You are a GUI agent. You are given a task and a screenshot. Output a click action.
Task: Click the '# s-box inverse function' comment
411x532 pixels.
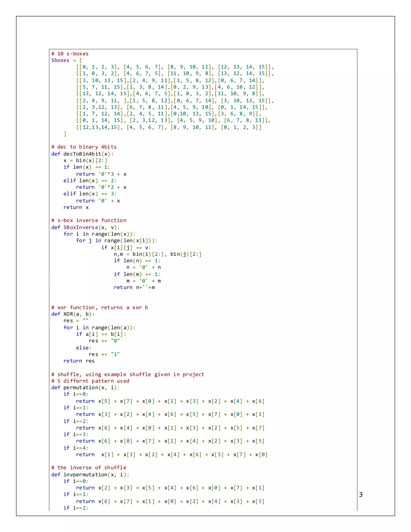click(89, 220)
